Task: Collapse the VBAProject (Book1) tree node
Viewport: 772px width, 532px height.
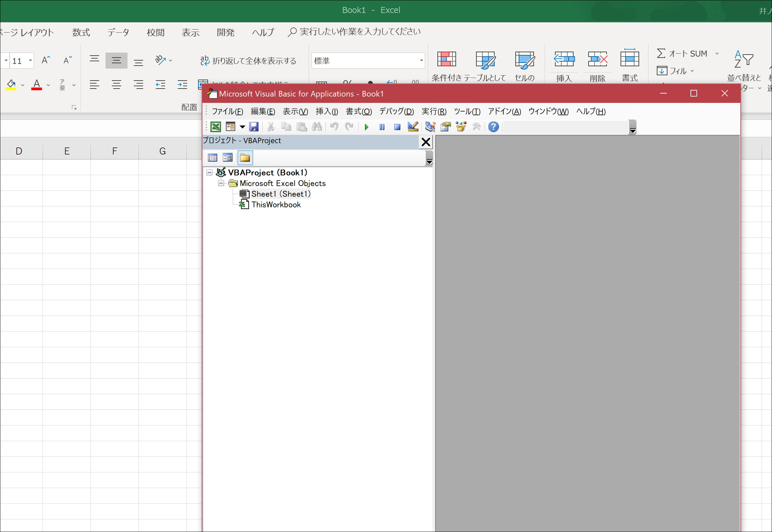Action: (209, 172)
